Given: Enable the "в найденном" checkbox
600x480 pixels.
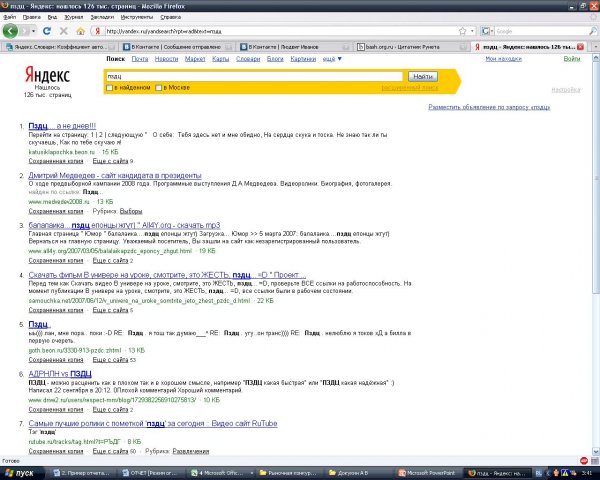Looking at the screenshot, I should tap(109, 88).
